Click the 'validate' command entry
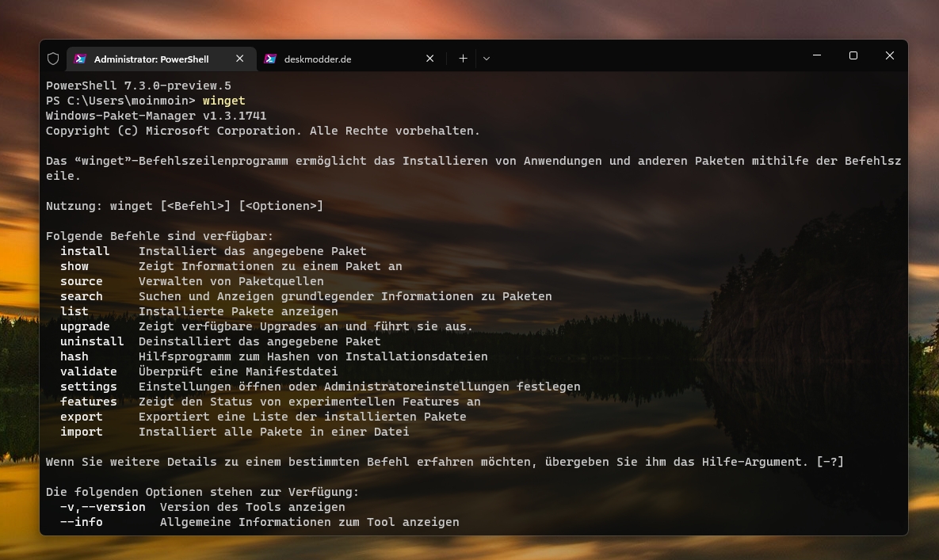 coord(89,371)
